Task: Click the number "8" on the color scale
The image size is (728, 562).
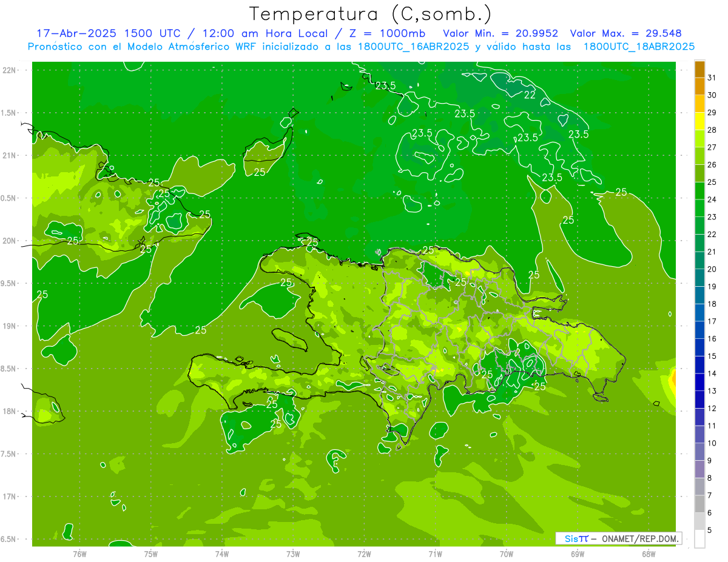Action: (709, 478)
